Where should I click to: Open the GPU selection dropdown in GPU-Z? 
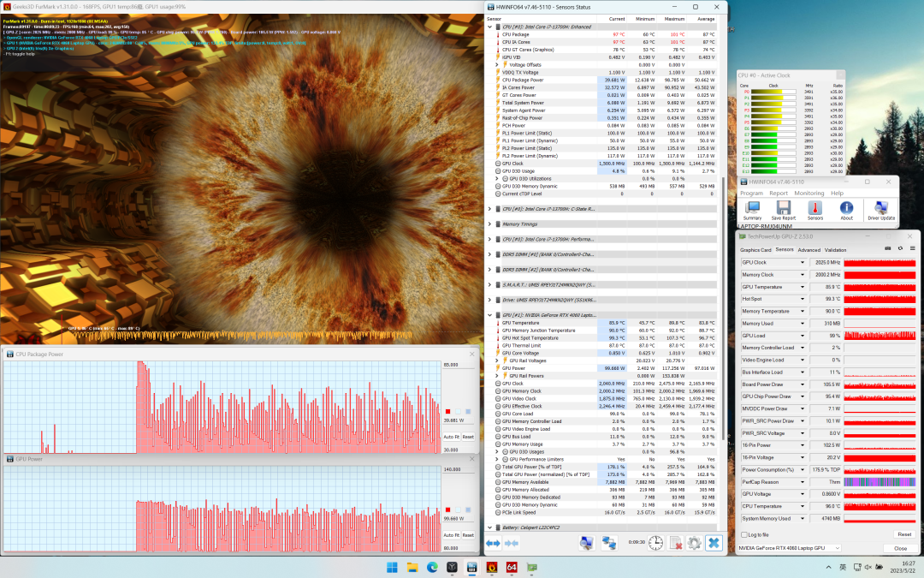[x=836, y=548]
